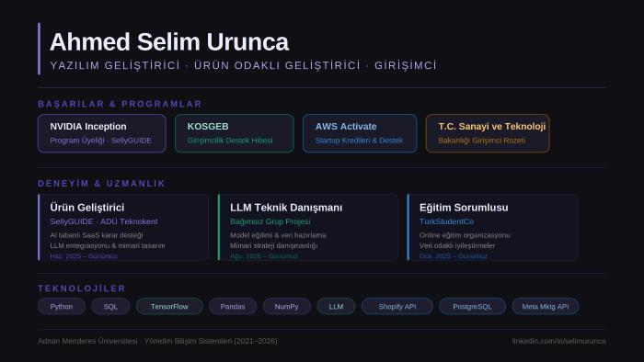Open the AWS Activate card
Viewport: 644px width, 362px height.
360,133
